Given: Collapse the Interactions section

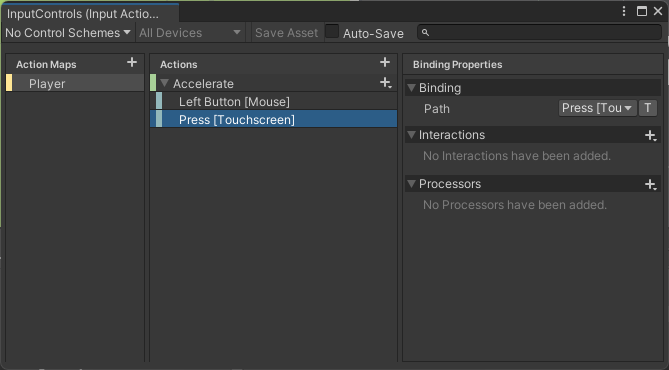Looking at the screenshot, I should tap(411, 135).
